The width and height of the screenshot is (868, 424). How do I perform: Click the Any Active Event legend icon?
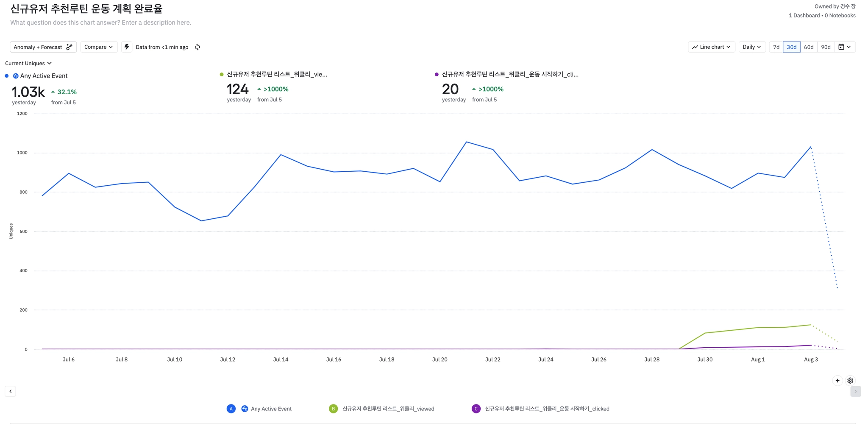pyautogui.click(x=245, y=409)
